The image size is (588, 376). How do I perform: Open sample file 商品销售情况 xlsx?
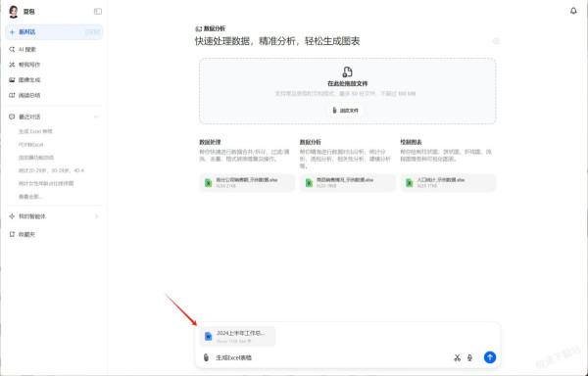click(x=347, y=182)
